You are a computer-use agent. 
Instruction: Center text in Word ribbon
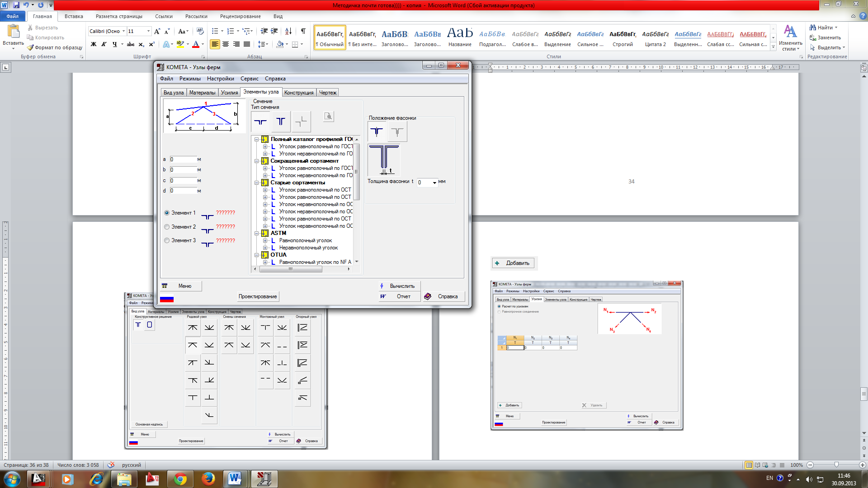[x=226, y=44]
